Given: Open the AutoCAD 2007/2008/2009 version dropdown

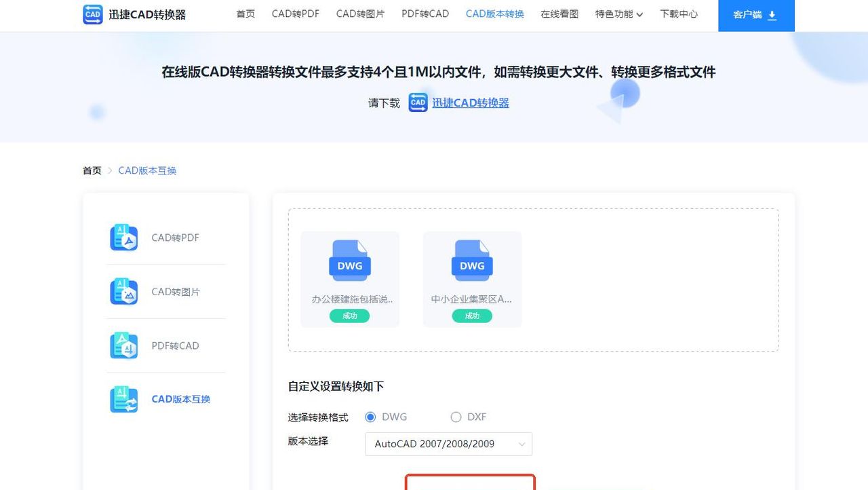Looking at the screenshot, I should click(448, 444).
